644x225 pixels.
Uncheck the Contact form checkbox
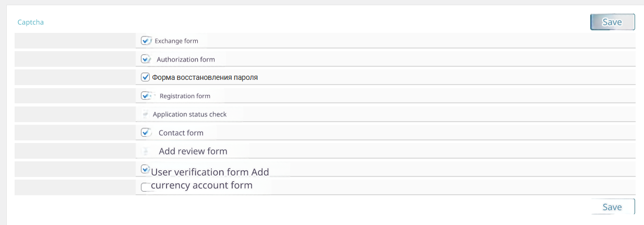146,133
